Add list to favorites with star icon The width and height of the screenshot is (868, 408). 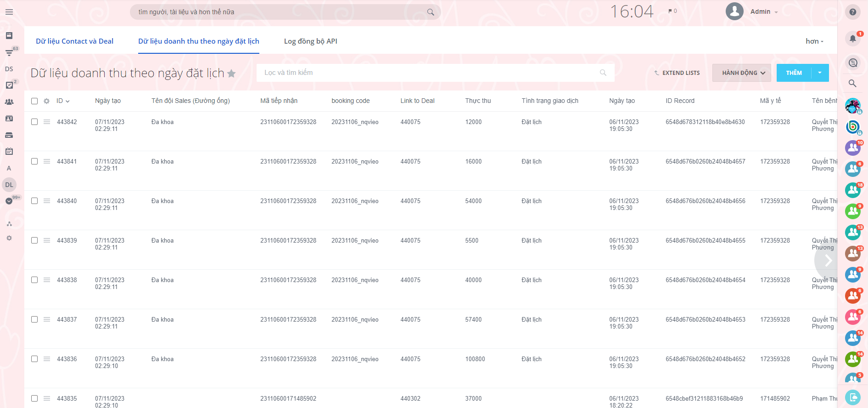click(x=231, y=73)
